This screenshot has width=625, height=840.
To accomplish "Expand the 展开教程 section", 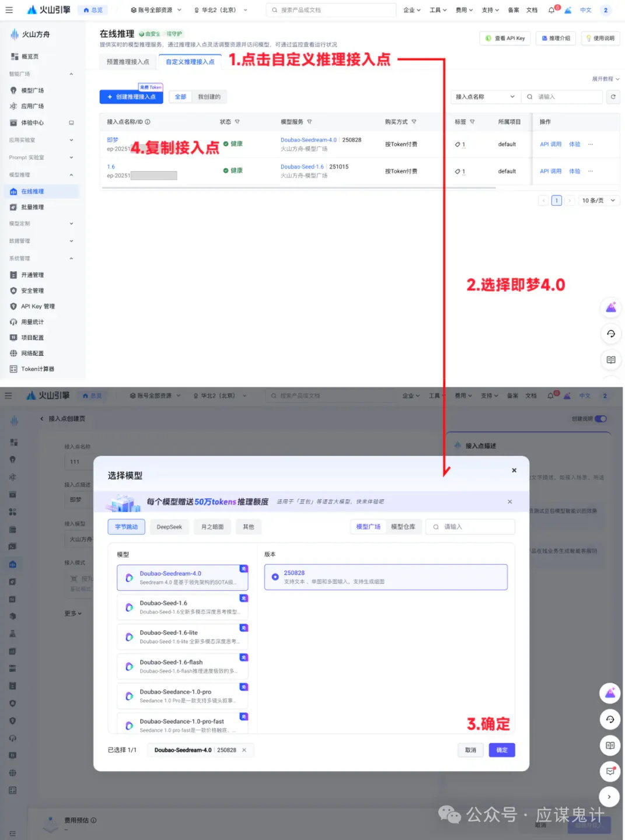I will [606, 79].
